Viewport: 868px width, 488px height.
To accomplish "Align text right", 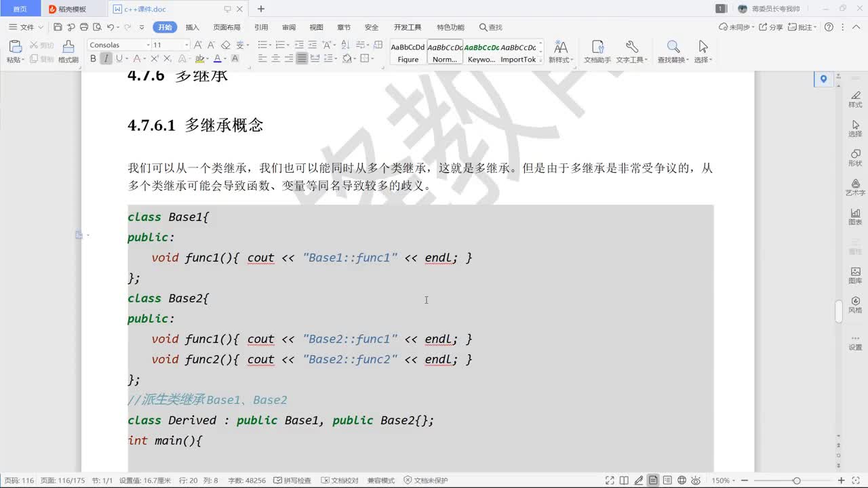I will tap(289, 59).
